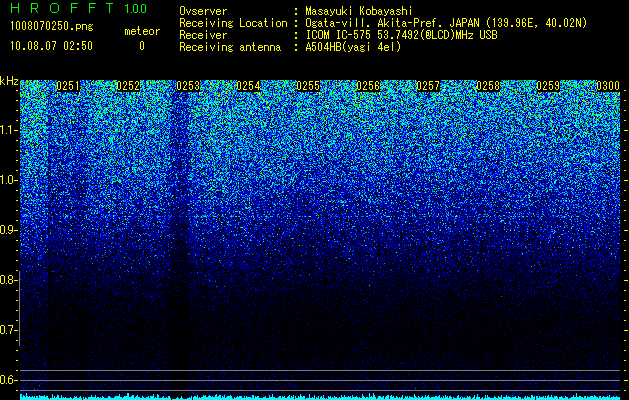This screenshot has height=400, width=629.
Task: Click the 0255 time marker
Action: [x=308, y=86]
